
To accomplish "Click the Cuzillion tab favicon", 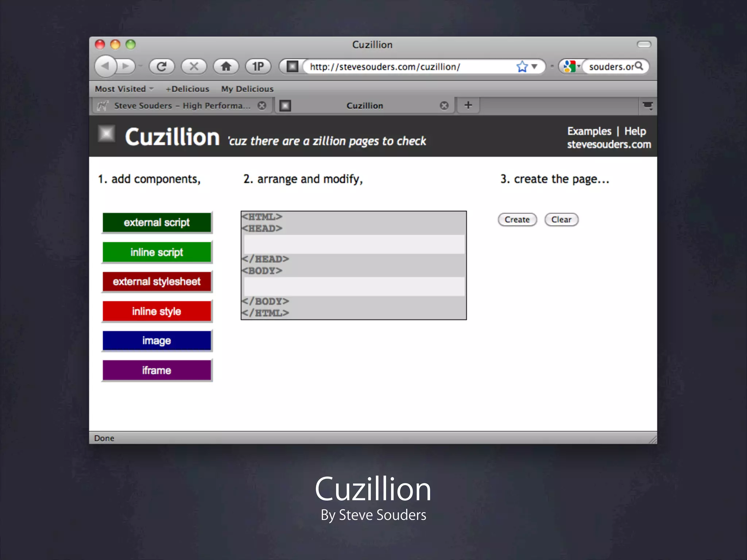I will coord(285,106).
